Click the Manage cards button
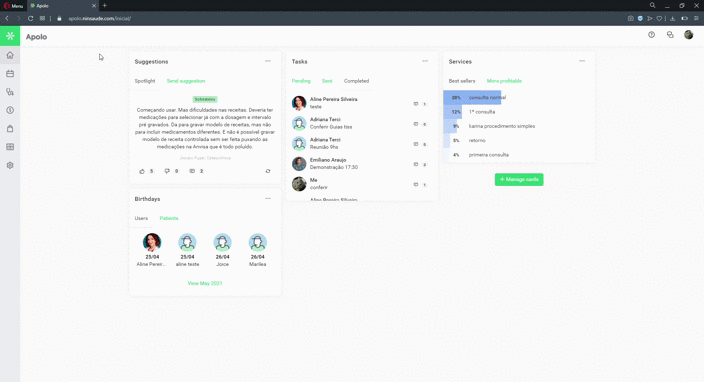This screenshot has width=704, height=382. pyautogui.click(x=519, y=180)
